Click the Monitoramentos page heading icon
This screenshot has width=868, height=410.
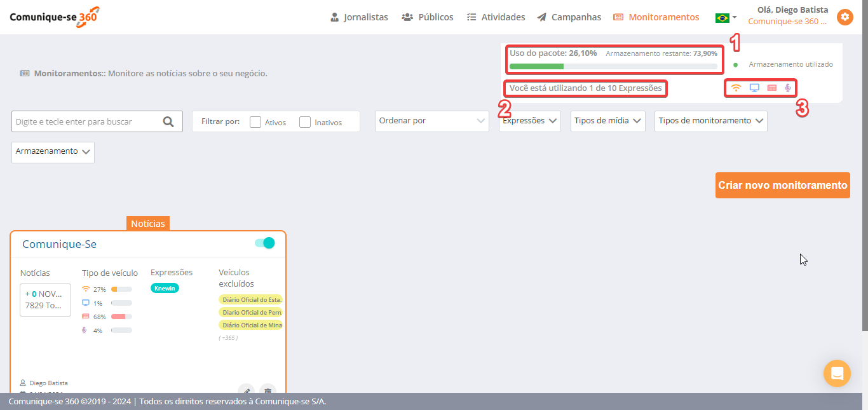click(x=25, y=73)
